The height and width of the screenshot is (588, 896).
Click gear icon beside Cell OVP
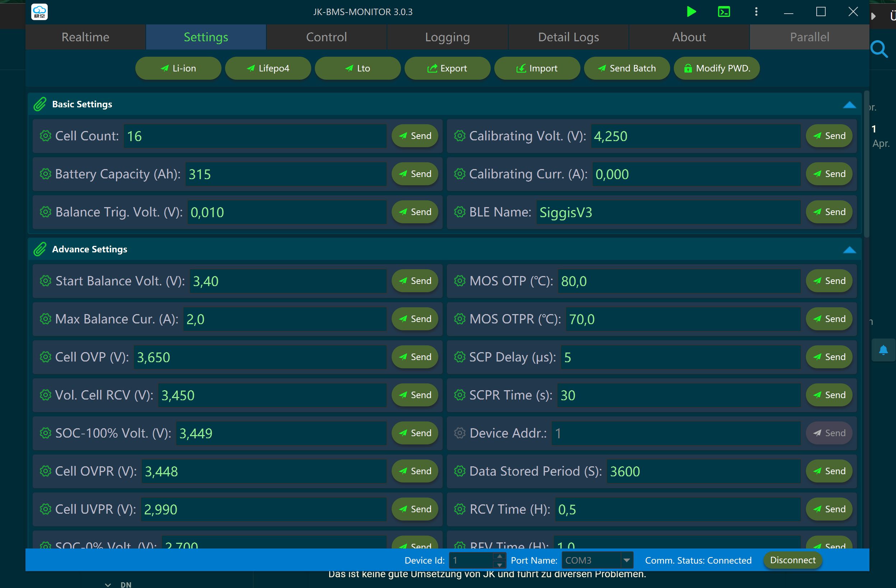[46, 356]
